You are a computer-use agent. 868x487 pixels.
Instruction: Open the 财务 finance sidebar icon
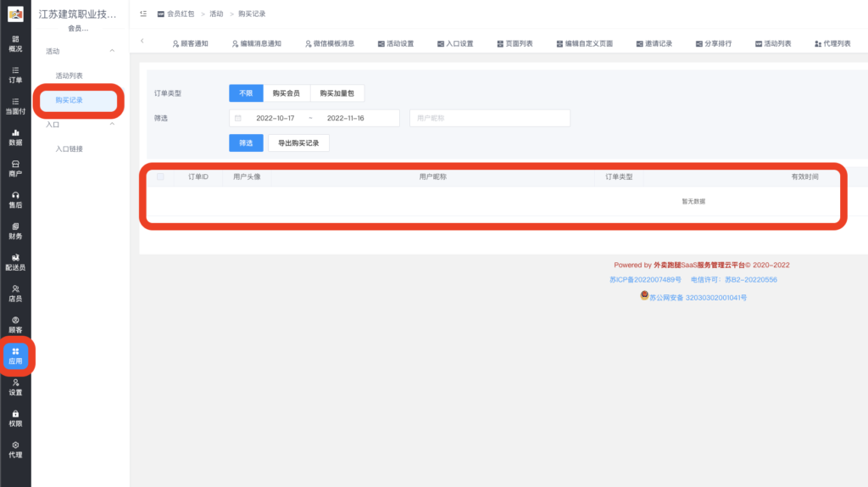click(15, 231)
